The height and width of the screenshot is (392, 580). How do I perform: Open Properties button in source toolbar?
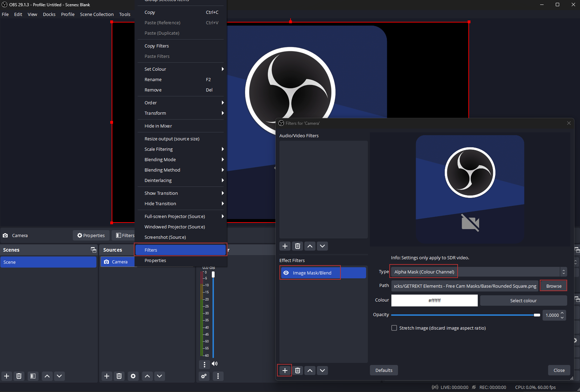pyautogui.click(x=91, y=235)
